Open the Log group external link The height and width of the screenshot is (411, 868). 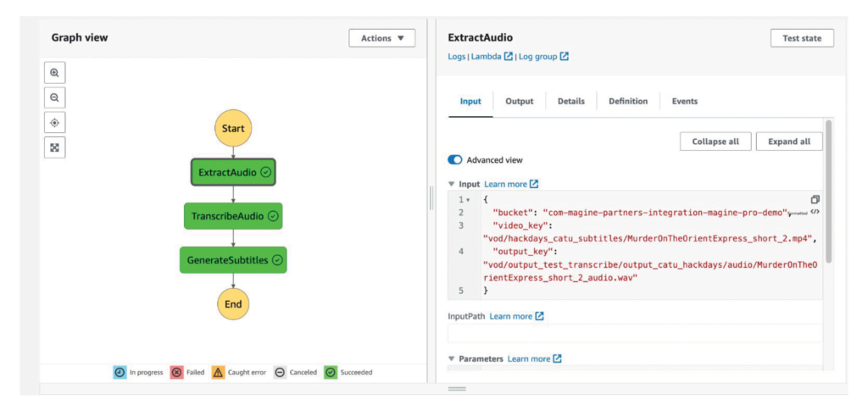[543, 57]
